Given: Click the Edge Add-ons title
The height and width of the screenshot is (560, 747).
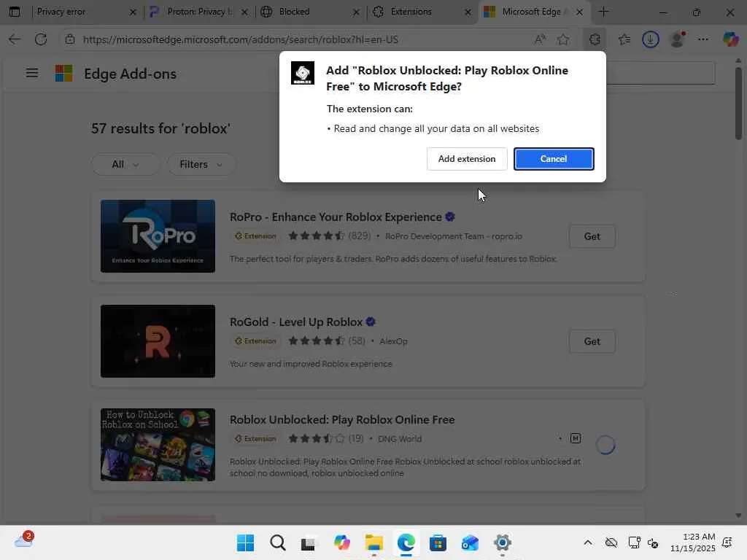Looking at the screenshot, I should point(130,74).
